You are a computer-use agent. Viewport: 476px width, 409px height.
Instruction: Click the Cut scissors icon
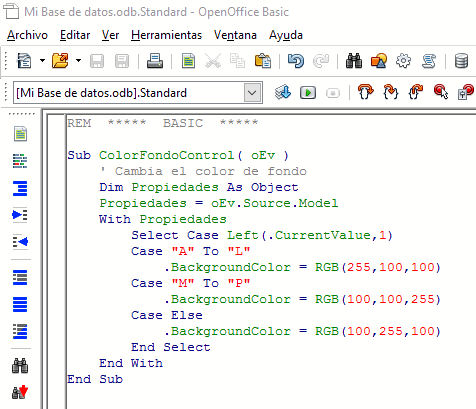[213, 61]
